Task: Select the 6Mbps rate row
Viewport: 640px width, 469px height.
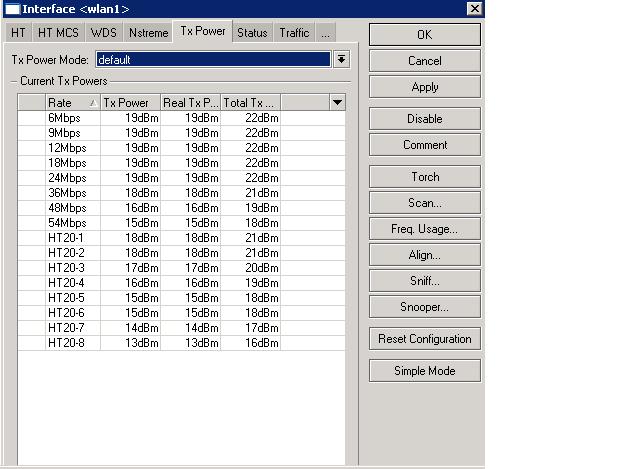Action: pos(182,118)
